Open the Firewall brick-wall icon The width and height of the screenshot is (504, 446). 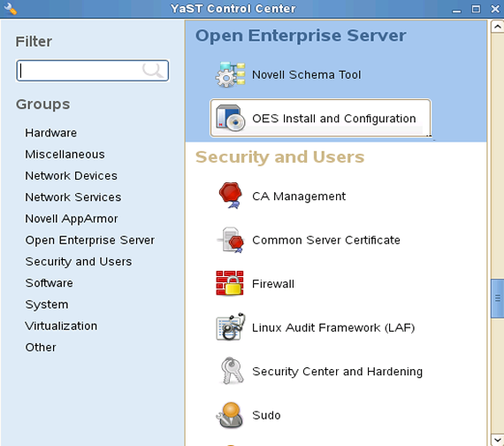[230, 283]
